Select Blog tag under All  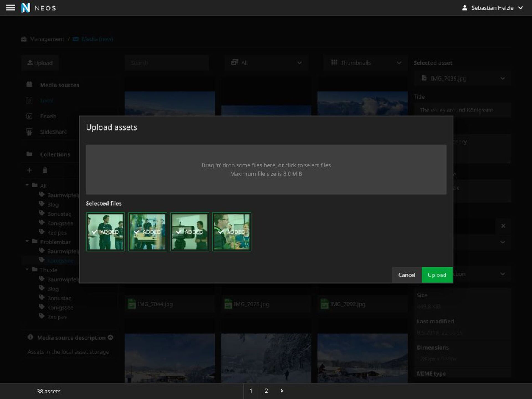[x=53, y=204]
